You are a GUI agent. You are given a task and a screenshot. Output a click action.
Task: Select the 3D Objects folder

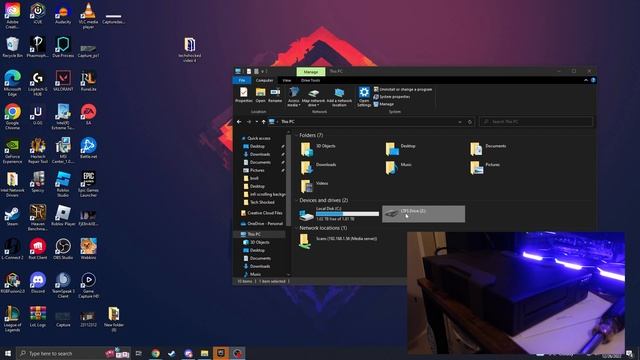coord(319,149)
